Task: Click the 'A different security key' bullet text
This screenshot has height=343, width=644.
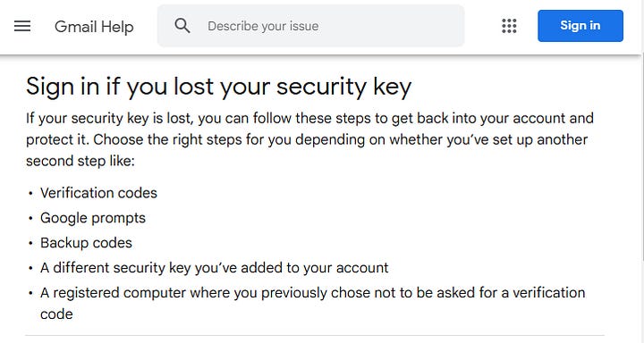Action: [214, 268]
